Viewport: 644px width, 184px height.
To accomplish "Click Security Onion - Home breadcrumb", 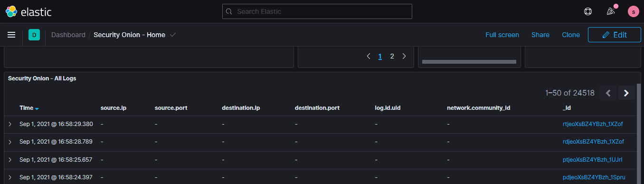I will pos(129,35).
